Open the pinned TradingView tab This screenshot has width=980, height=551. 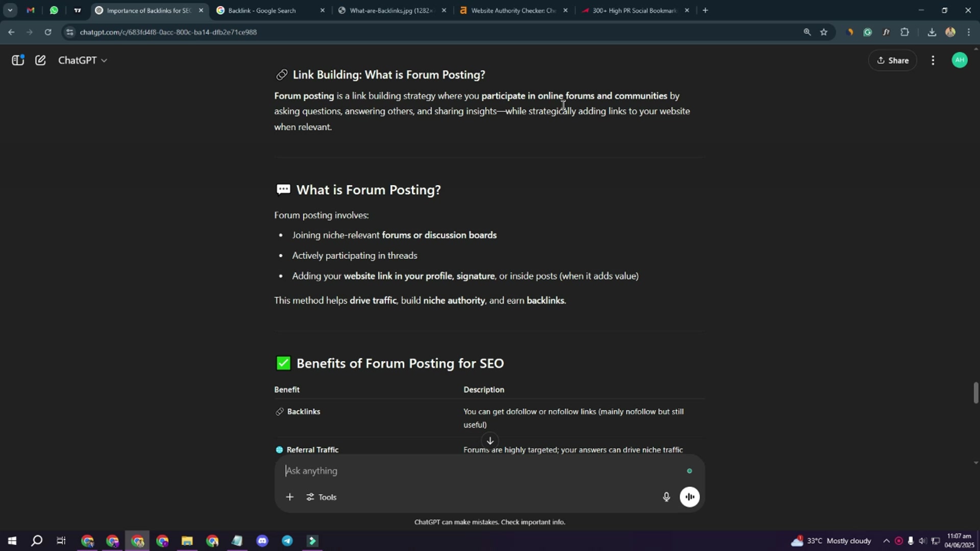click(x=78, y=10)
